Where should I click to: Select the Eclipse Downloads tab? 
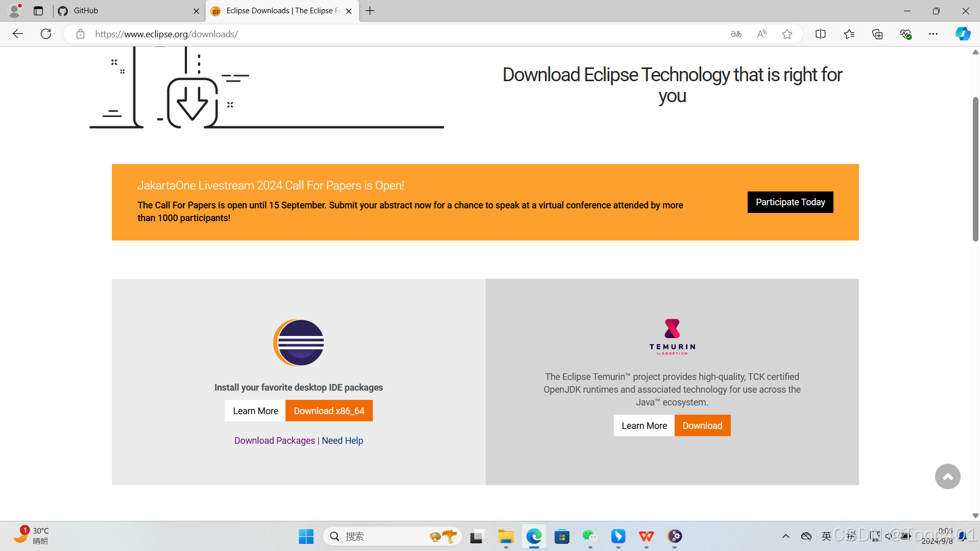[x=282, y=11]
